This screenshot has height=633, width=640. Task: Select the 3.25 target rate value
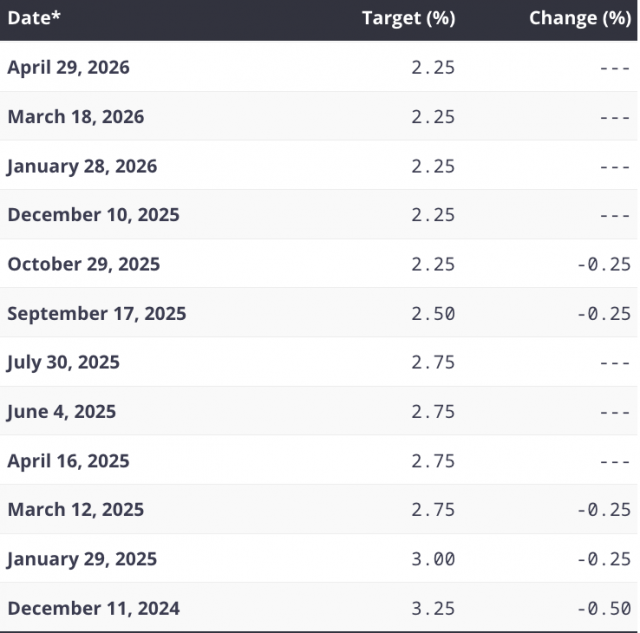(x=433, y=608)
